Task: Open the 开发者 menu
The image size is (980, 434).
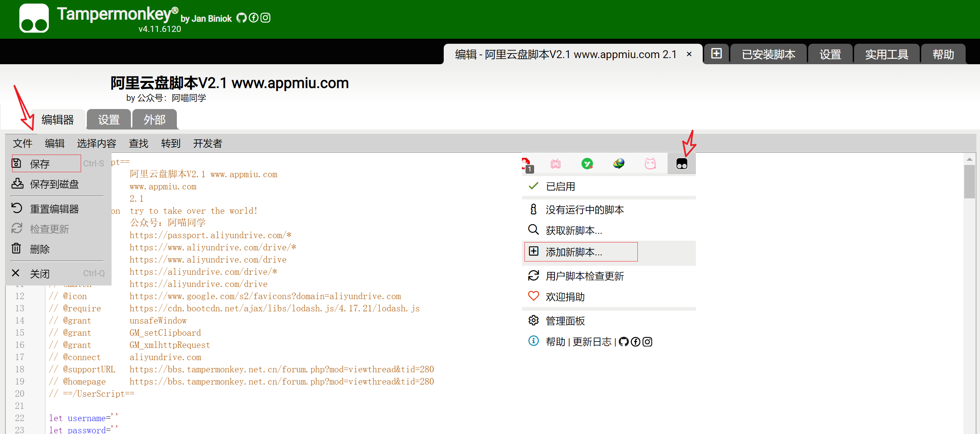Action: (x=207, y=143)
